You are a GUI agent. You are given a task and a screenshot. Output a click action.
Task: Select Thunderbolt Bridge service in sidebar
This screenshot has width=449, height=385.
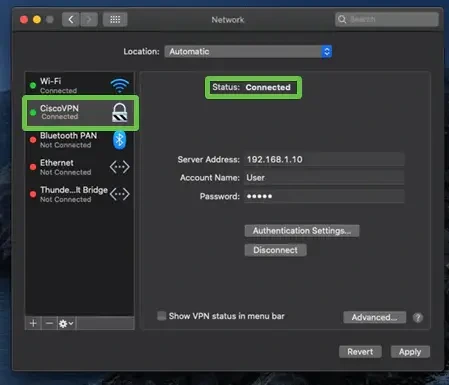click(80, 194)
